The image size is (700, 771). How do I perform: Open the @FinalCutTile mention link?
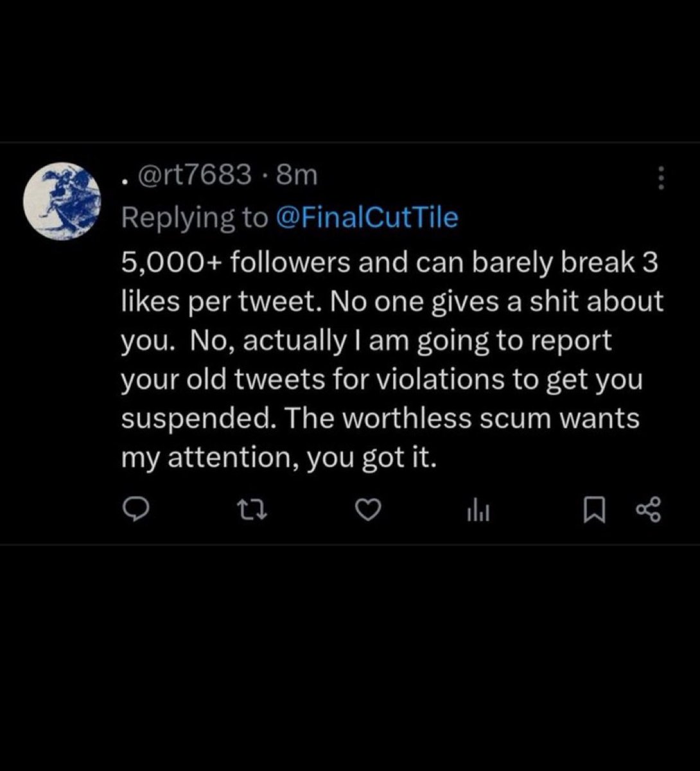point(367,218)
